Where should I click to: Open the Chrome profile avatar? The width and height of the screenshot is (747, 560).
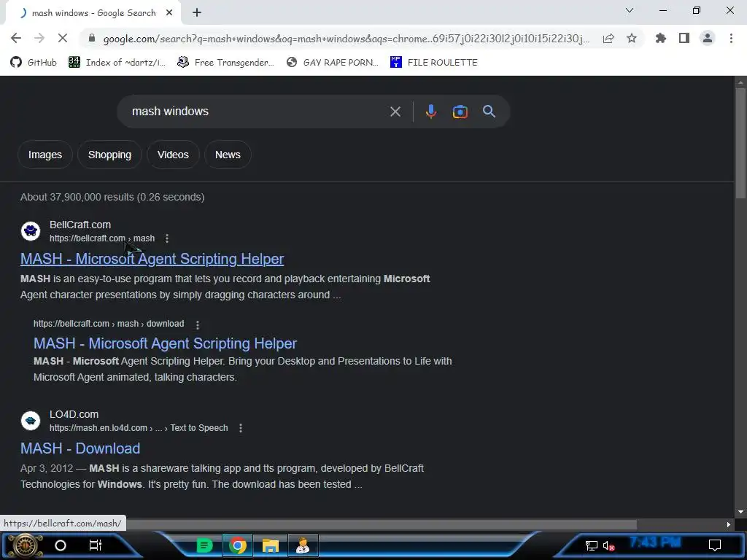(708, 38)
